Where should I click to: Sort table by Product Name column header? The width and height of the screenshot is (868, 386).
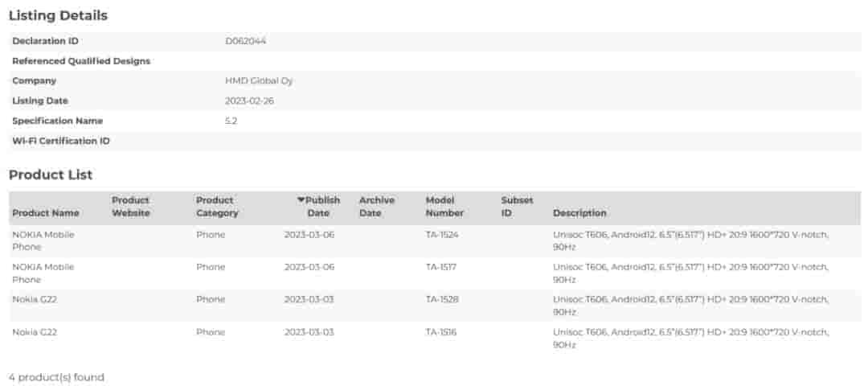click(46, 213)
